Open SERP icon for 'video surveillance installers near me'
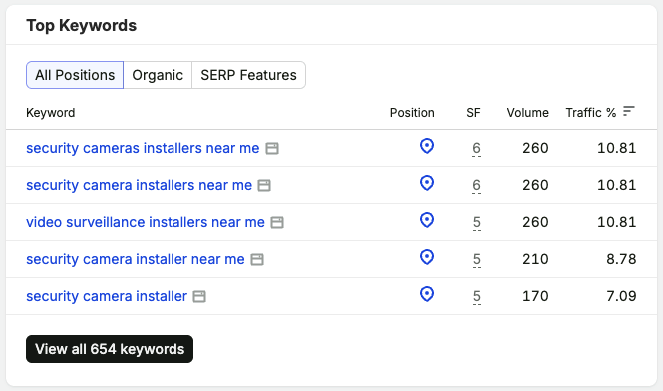This screenshot has height=391, width=663. [x=277, y=222]
